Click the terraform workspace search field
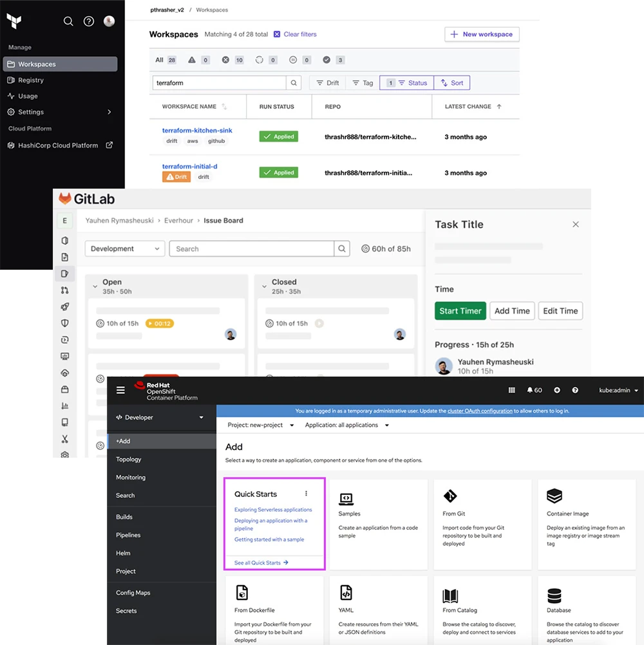 coord(219,83)
